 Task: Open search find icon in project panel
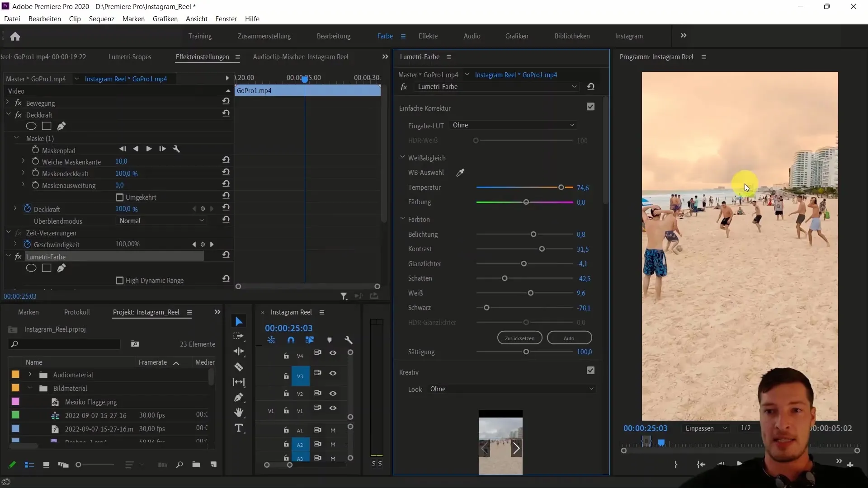coord(179,465)
